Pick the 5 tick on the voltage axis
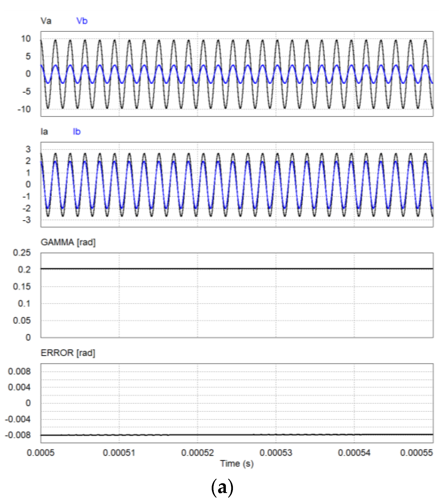441x504 pixels. click(x=28, y=56)
